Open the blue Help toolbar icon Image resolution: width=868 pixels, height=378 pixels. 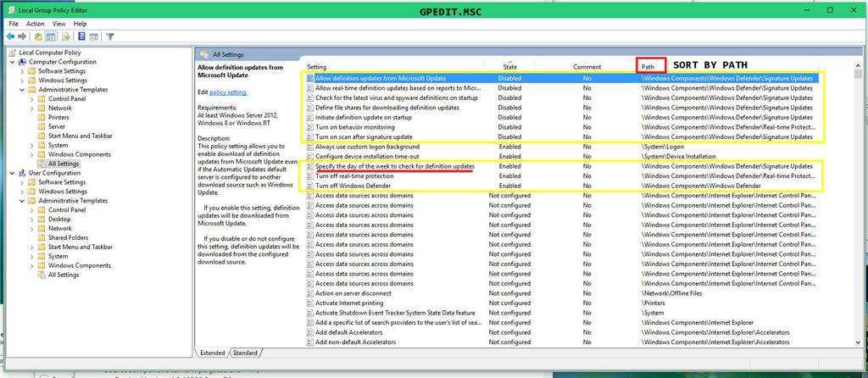(82, 36)
